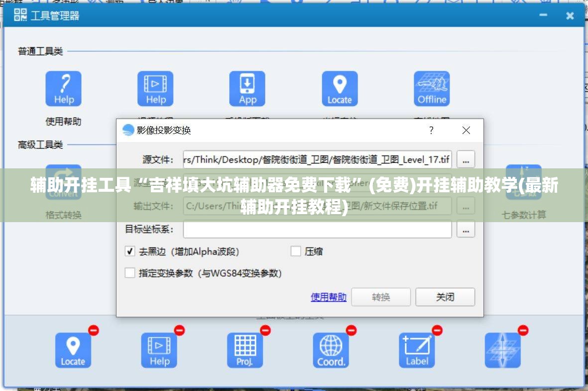Click the 影像投影变换 dialog logo icon
The image size is (588, 391).
(128, 130)
